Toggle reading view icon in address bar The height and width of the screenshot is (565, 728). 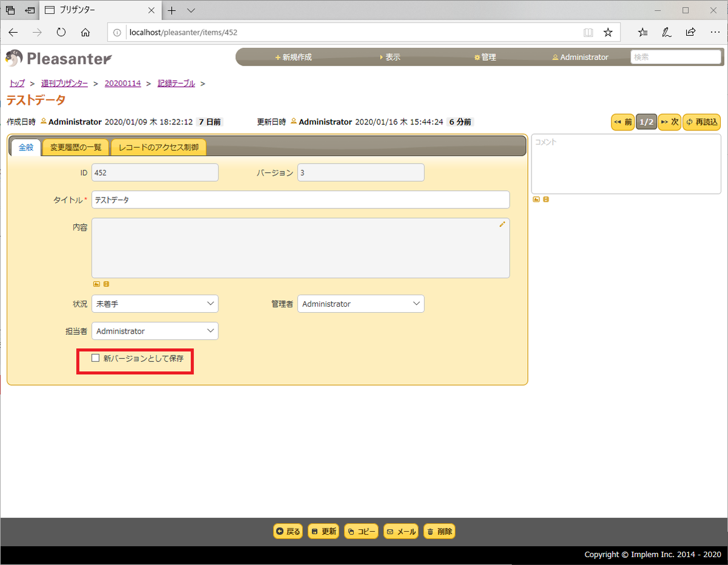pyautogui.click(x=588, y=32)
